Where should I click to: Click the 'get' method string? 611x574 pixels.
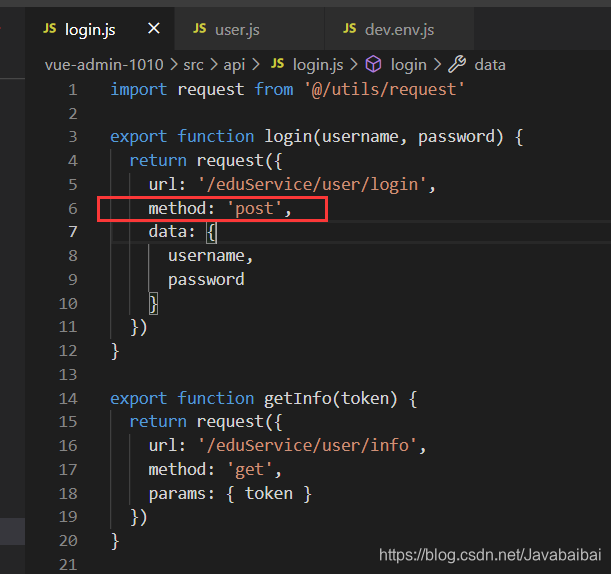coord(250,470)
